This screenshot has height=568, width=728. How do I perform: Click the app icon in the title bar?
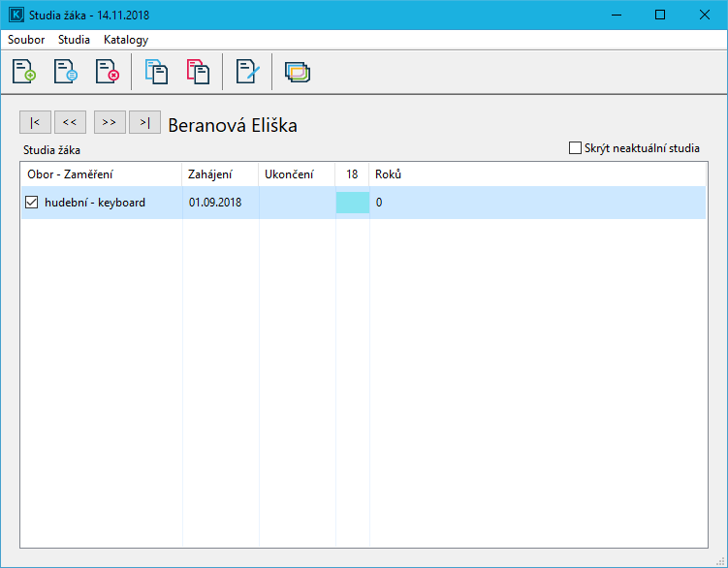[x=16, y=16]
